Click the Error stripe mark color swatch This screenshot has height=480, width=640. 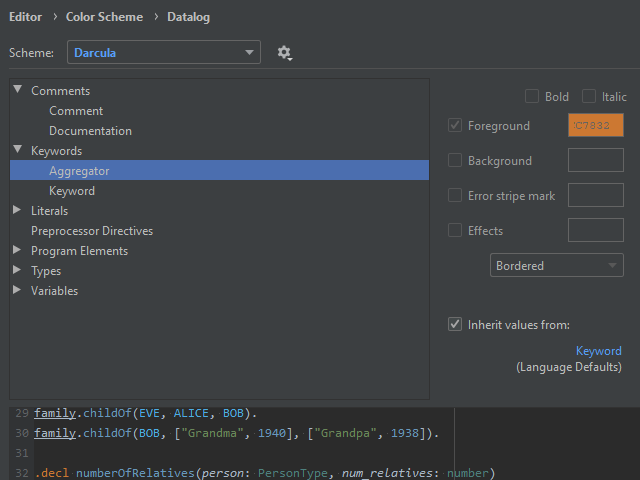pyautogui.click(x=596, y=195)
